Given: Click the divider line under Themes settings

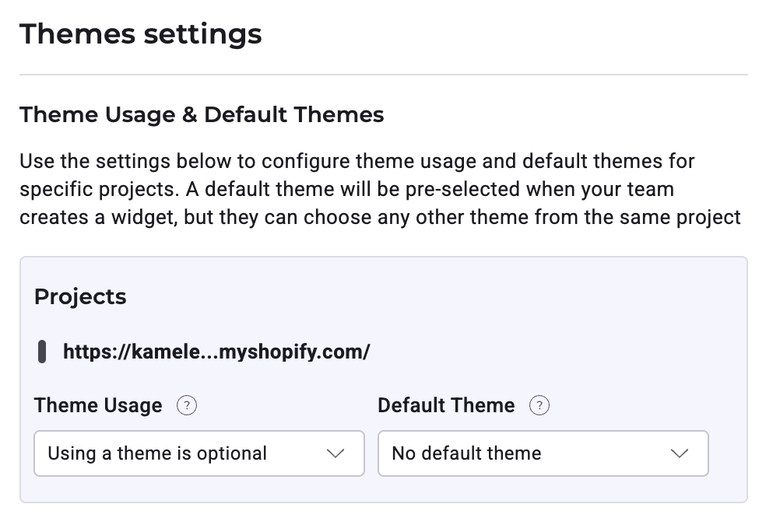Looking at the screenshot, I should [x=383, y=75].
